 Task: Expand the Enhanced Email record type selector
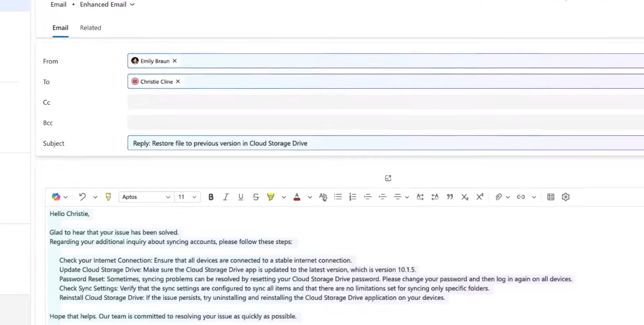click(x=132, y=5)
